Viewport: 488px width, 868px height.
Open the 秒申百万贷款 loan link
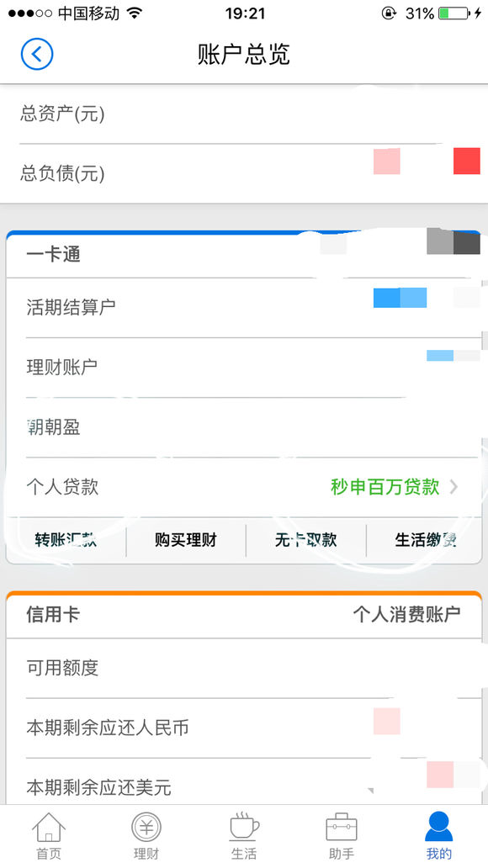click(385, 487)
